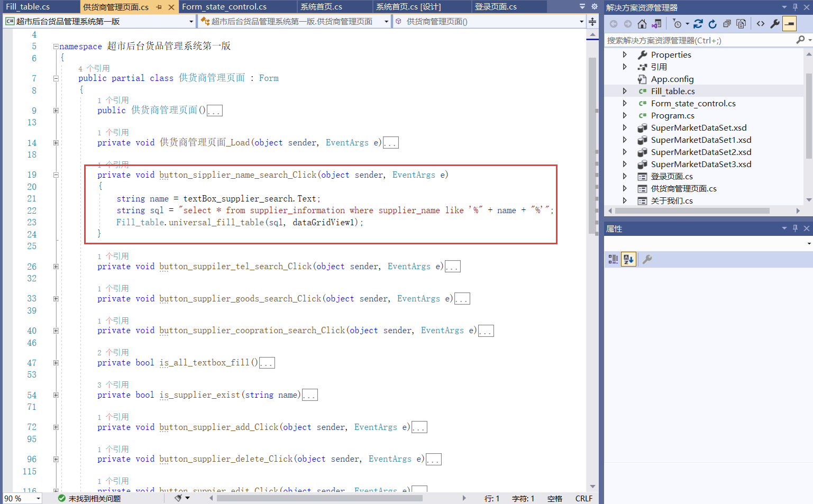Open the object selector dropdown in Properties panel
813x504 pixels.
click(x=809, y=243)
